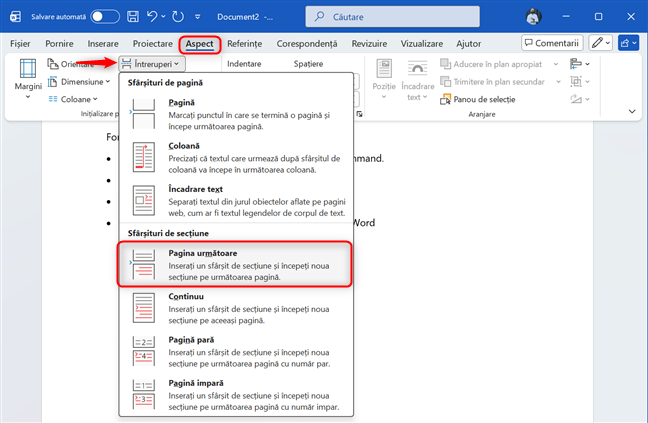This screenshot has height=423, width=648.
Task: Click the Dimensiune page icon
Action: (52, 82)
